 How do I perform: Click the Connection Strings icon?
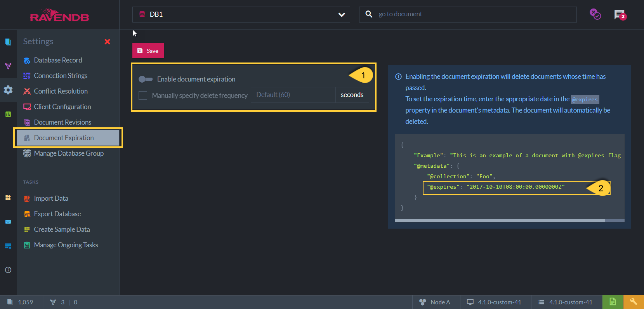27,76
